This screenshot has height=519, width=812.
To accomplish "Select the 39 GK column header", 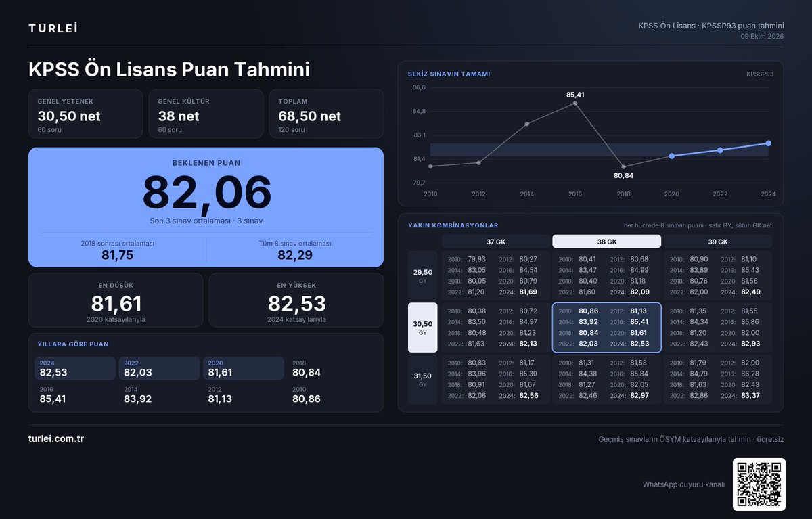I will tap(717, 242).
